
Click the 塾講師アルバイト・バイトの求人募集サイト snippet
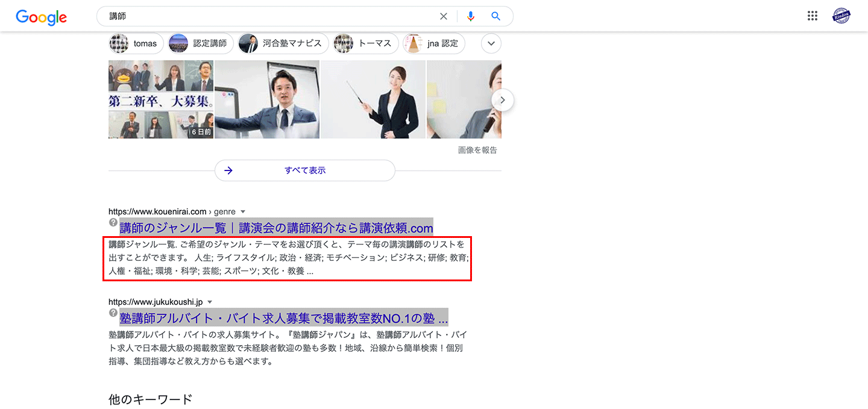click(x=288, y=348)
